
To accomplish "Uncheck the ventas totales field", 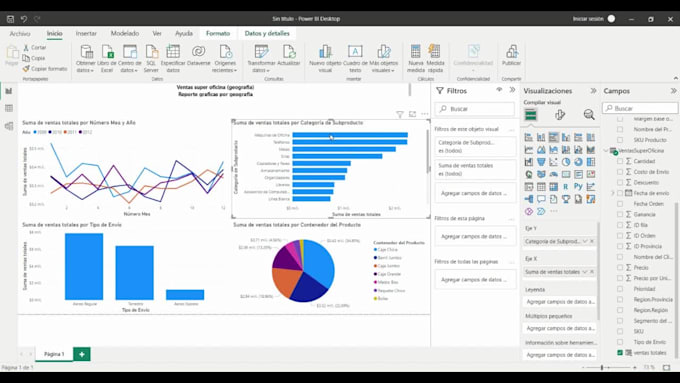I will click(620, 353).
